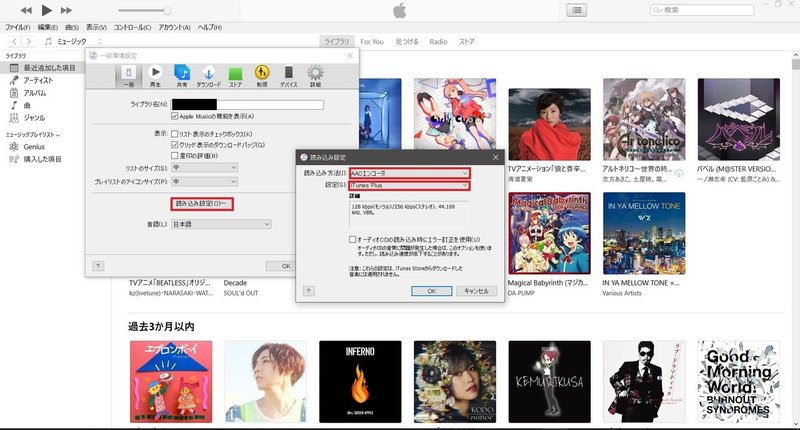Go back with the left arrow navigation button
Image resolution: width=800 pixels, height=430 pixels.
coord(15,41)
